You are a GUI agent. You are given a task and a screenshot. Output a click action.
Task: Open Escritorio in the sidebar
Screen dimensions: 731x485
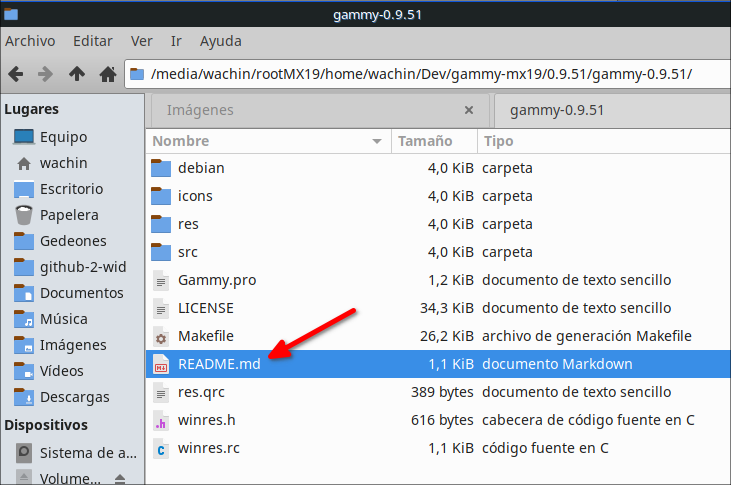72,189
